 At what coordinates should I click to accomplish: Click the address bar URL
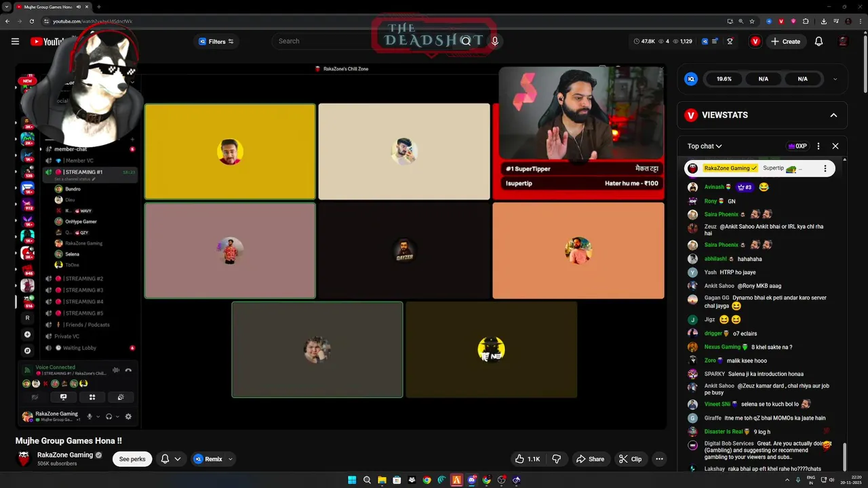(x=93, y=21)
